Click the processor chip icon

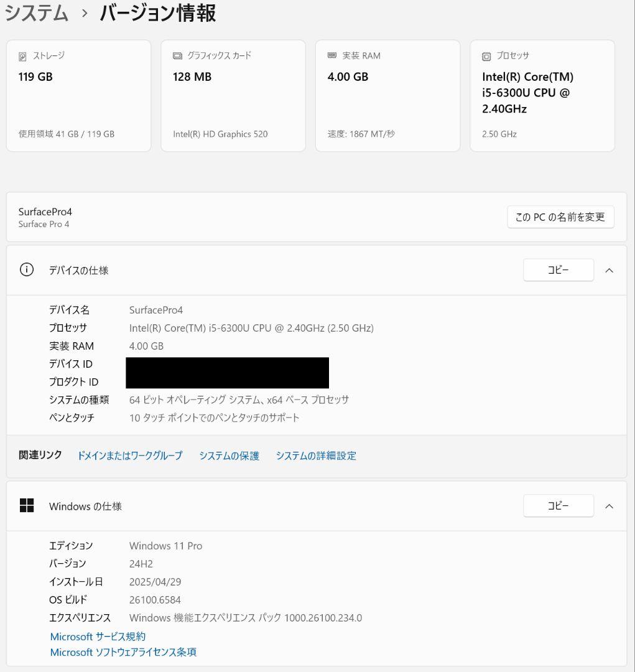tap(486, 56)
